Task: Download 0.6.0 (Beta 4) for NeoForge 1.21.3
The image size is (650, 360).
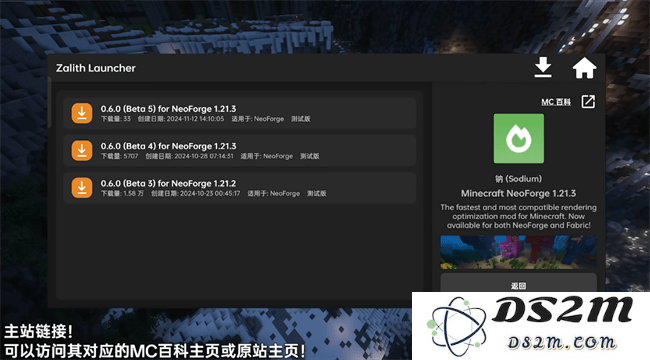Action: pyautogui.click(x=82, y=151)
